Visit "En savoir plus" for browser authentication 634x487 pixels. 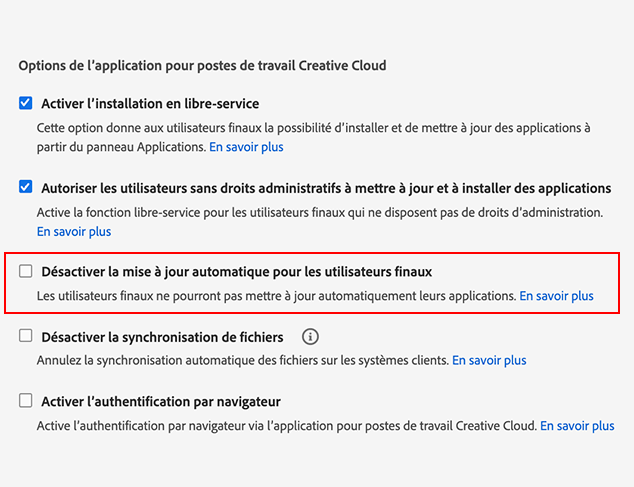coord(577,425)
